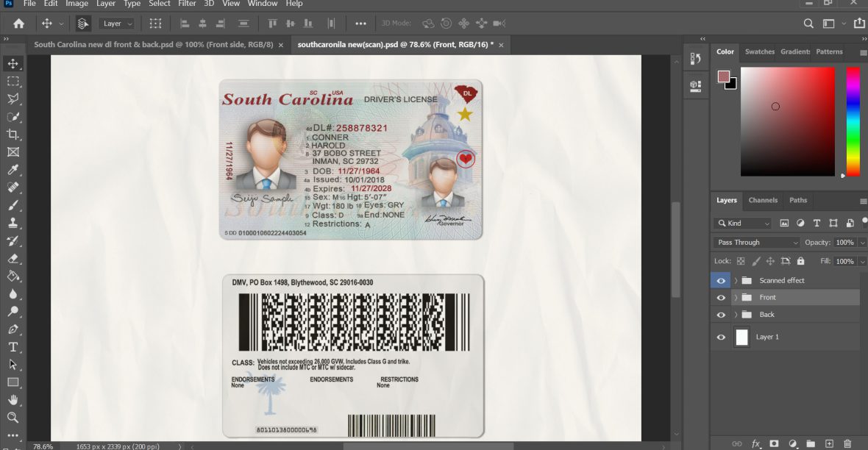This screenshot has height=450, width=868.
Task: Open the Pass Through blend mode dropdown
Action: tap(755, 242)
